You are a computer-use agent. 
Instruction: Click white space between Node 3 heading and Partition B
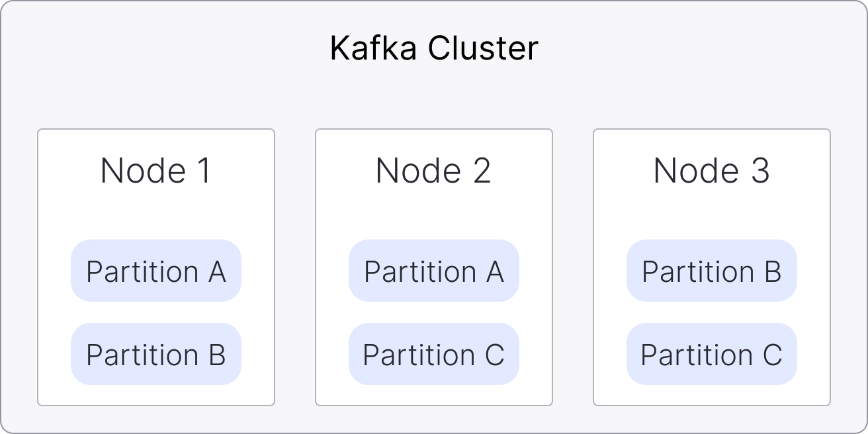pyautogui.click(x=712, y=213)
